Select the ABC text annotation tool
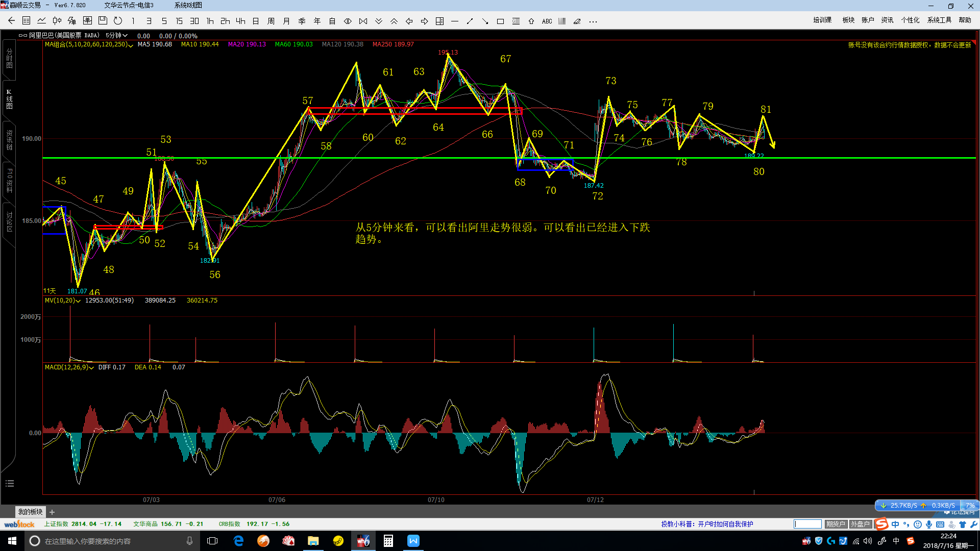The height and width of the screenshot is (551, 980). point(547,21)
